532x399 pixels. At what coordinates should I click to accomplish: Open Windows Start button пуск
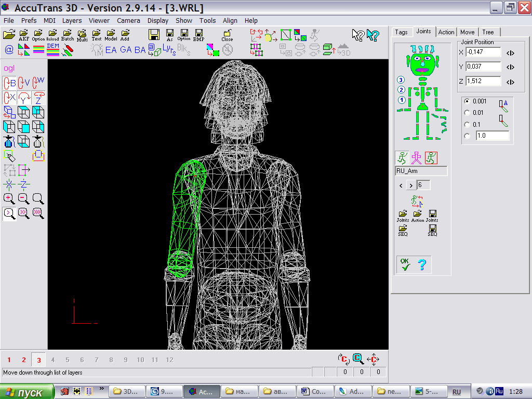(27, 392)
